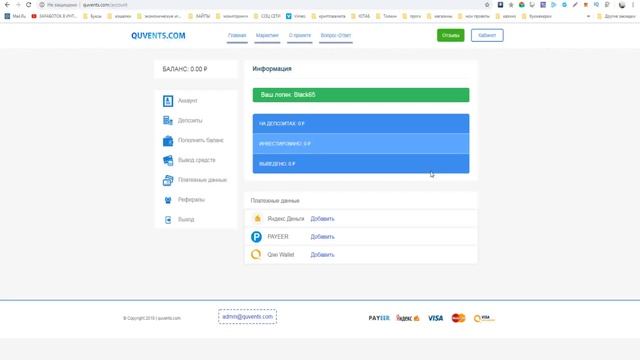This screenshot has height=360, width=640.
Task: Open the Рефералы people icon
Action: pos(168,200)
